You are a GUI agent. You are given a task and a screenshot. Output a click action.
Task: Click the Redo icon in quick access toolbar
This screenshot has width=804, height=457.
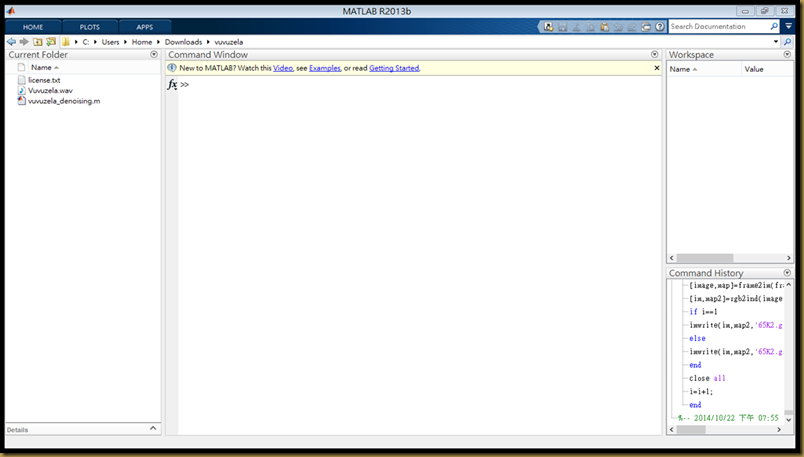tap(632, 27)
